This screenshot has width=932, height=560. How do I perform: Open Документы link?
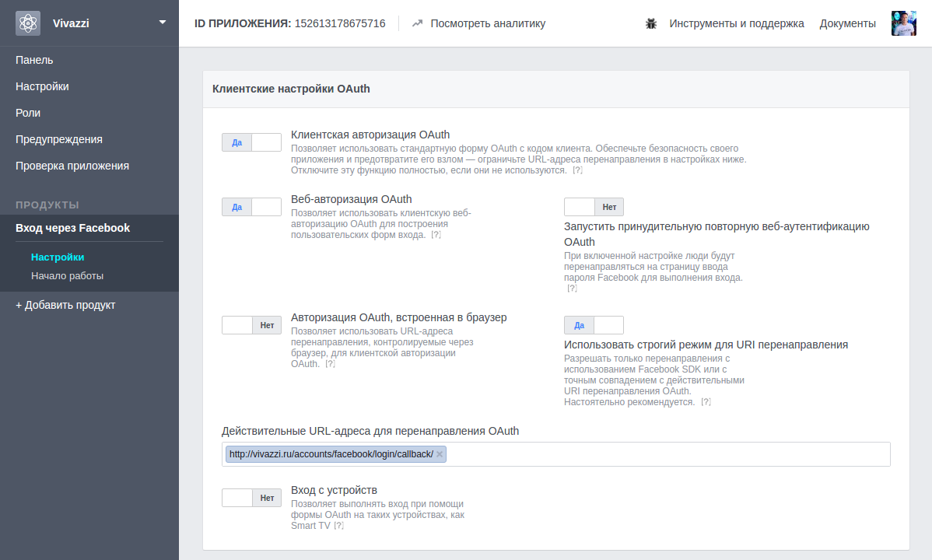click(x=848, y=24)
